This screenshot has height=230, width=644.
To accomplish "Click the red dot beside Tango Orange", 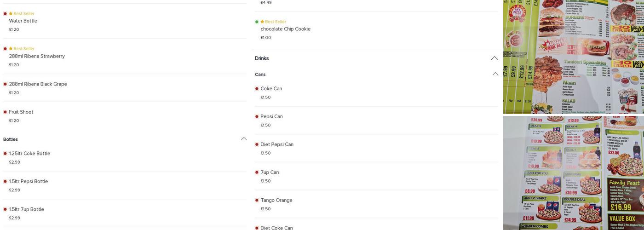I will [257, 200].
